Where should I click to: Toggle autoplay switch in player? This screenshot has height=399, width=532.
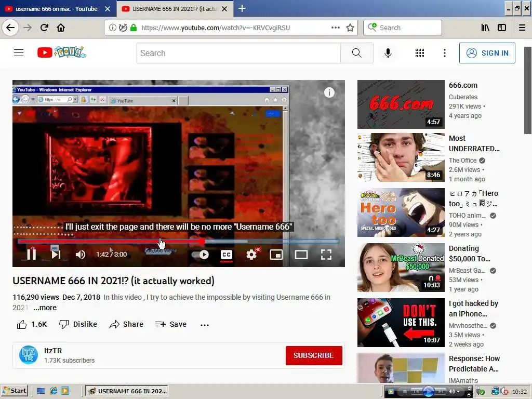[200, 255]
